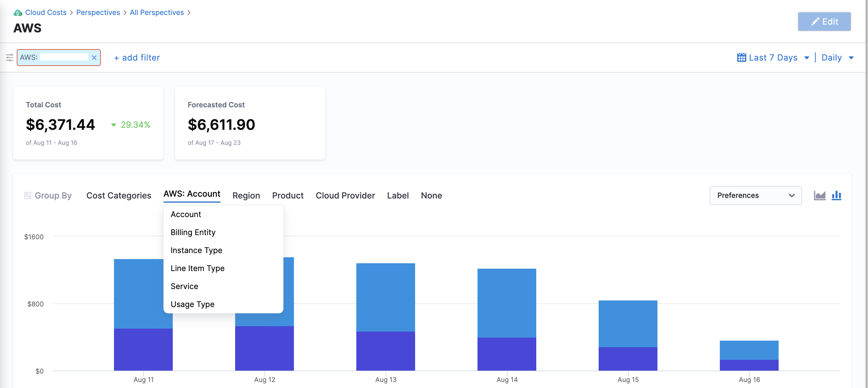
Task: Group by Cloud Provider
Action: click(x=345, y=196)
